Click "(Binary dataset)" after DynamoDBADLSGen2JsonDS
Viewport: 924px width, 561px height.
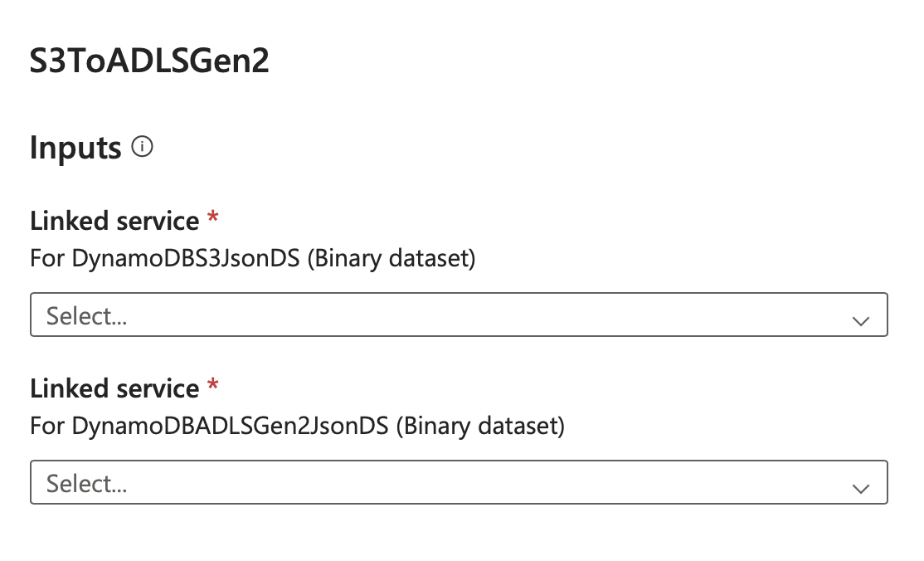click(479, 427)
